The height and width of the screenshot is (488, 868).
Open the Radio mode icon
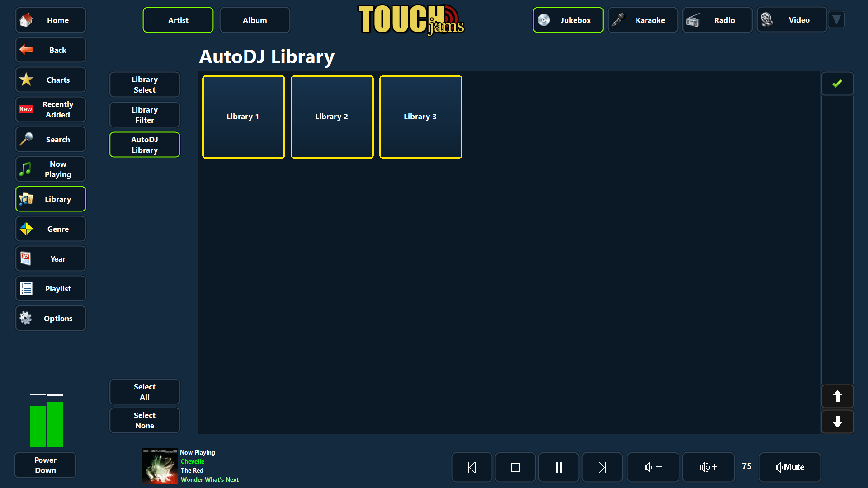(693, 20)
